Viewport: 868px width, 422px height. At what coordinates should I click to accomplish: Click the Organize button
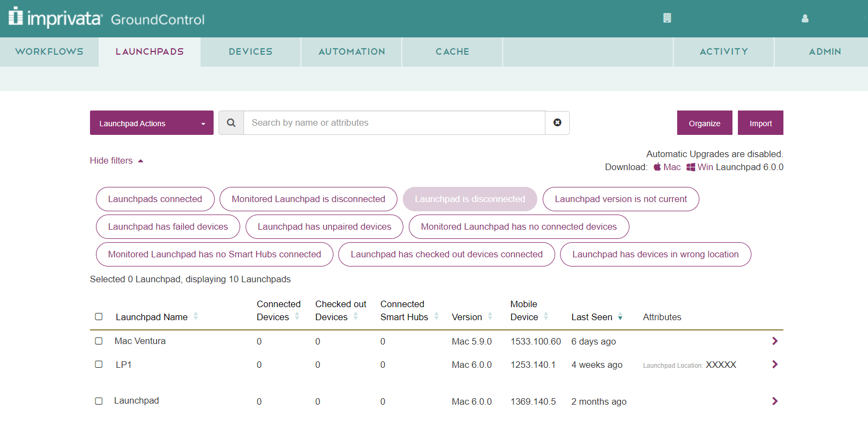pyautogui.click(x=705, y=123)
